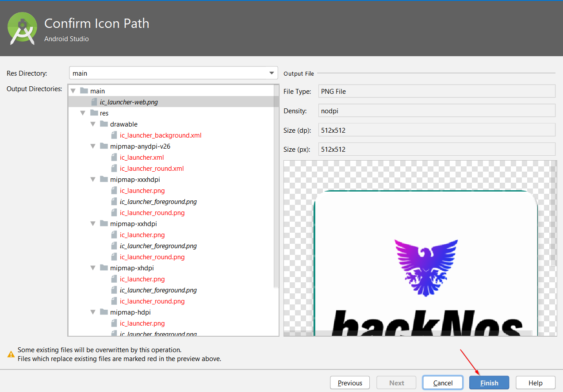Click the Android Studio logo icon
The image size is (563, 392).
click(22, 29)
